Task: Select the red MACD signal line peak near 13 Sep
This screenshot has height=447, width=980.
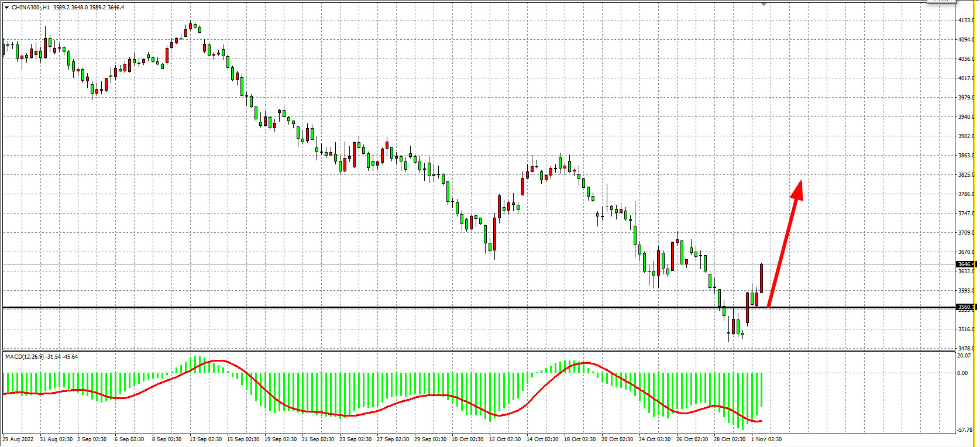Action: pyautogui.click(x=218, y=361)
